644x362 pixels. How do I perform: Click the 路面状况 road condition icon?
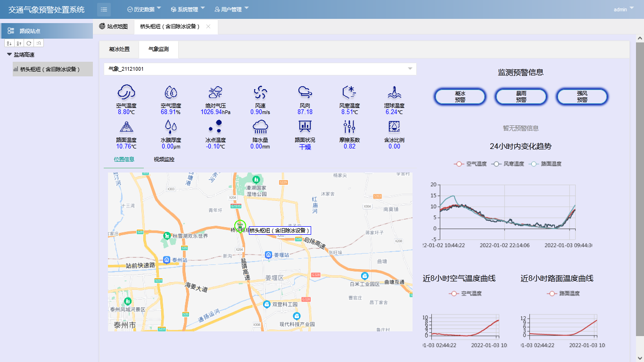305,126
